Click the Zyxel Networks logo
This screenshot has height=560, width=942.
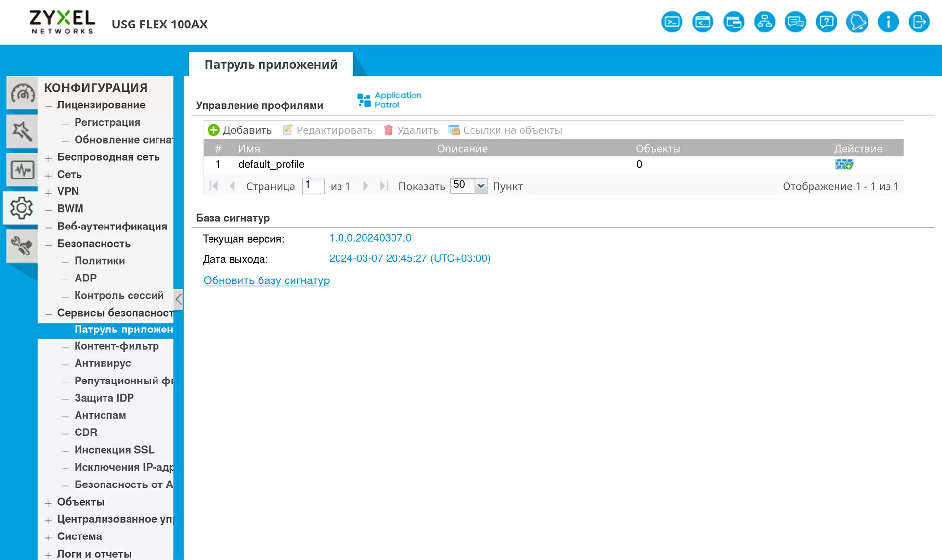tap(62, 22)
